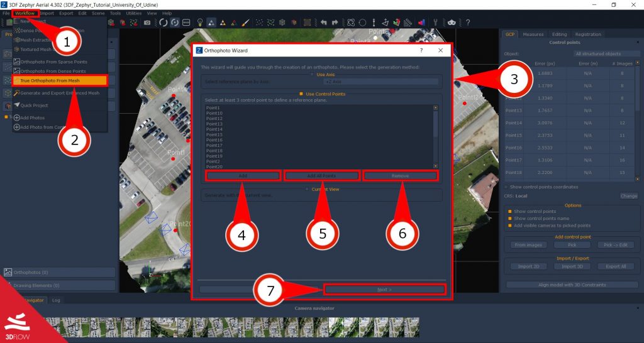Click the paintbrush icon in the toolbar
644x343 pixels.
click(x=246, y=23)
